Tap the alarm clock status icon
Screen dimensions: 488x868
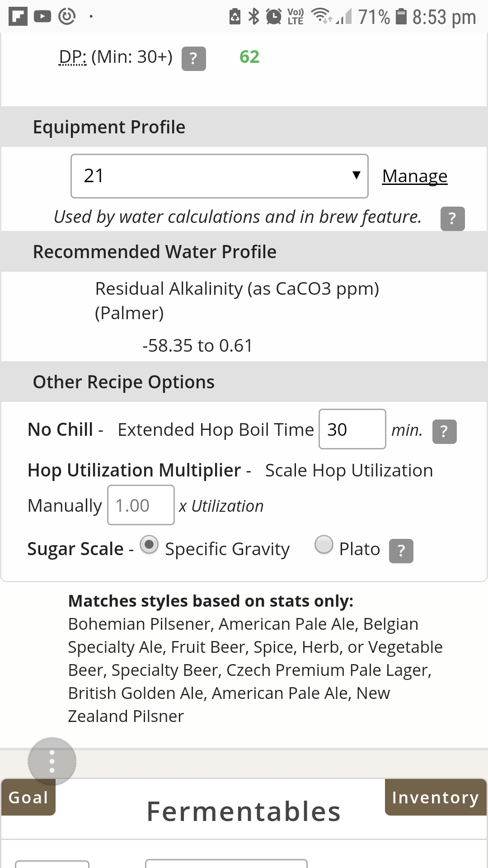(273, 17)
